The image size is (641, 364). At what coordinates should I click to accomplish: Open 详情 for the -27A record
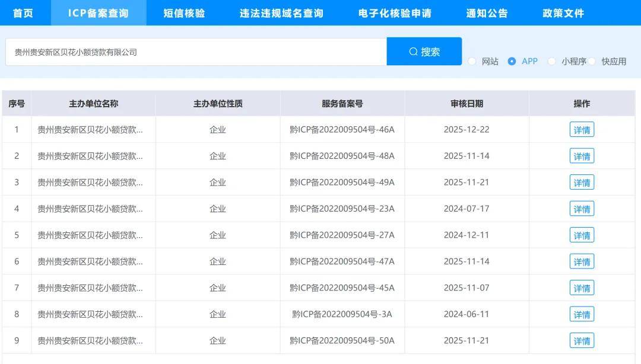tap(582, 235)
